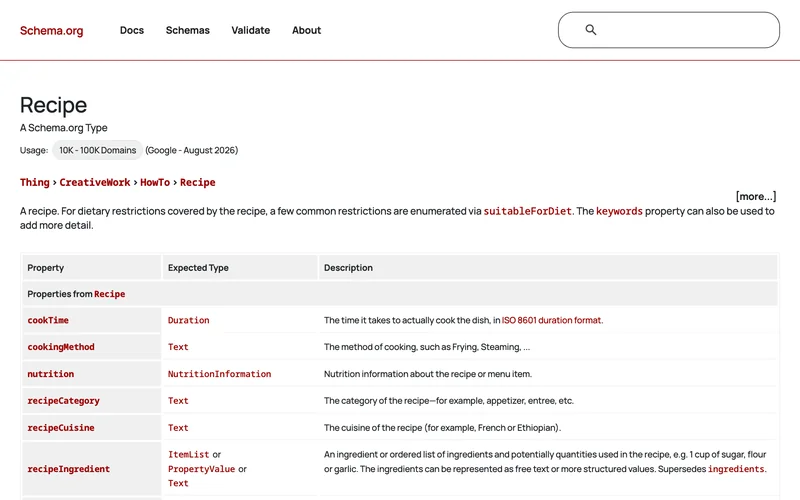Open the suitableForDiet property link
Screen dimensions: 800x500
(x=528, y=211)
